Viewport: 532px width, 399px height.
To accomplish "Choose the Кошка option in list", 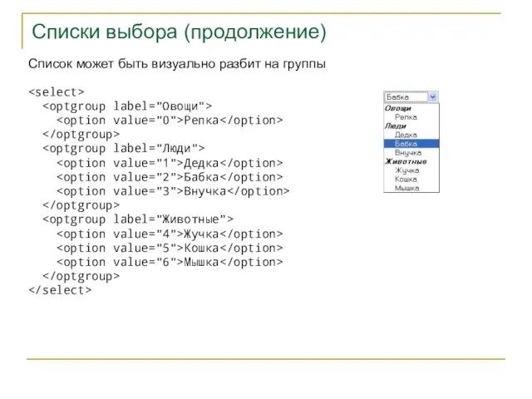I will [x=406, y=180].
